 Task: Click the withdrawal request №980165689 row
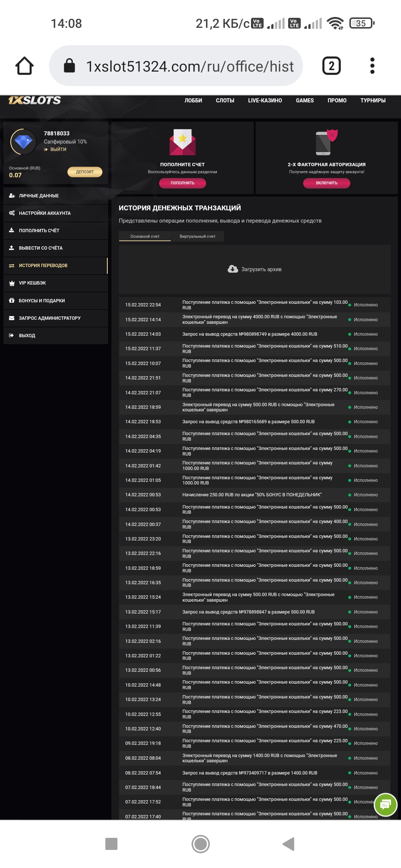pyautogui.click(x=254, y=422)
